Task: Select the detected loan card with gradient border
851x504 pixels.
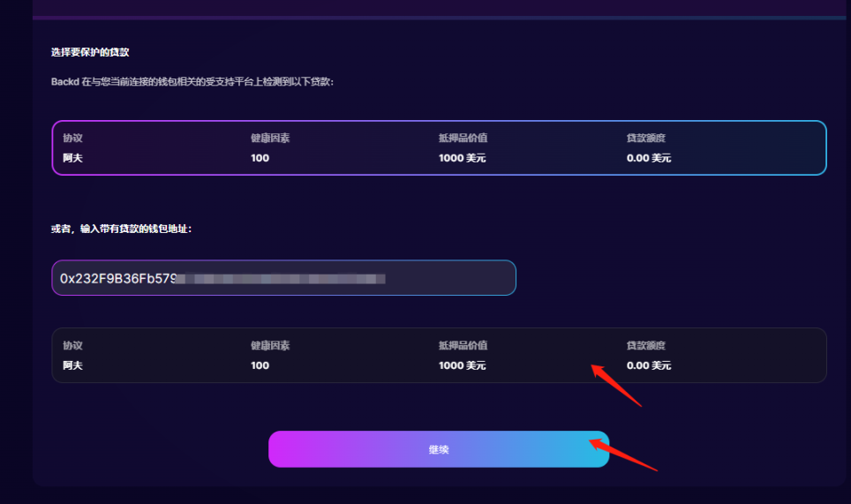Action: pyautogui.click(x=439, y=148)
